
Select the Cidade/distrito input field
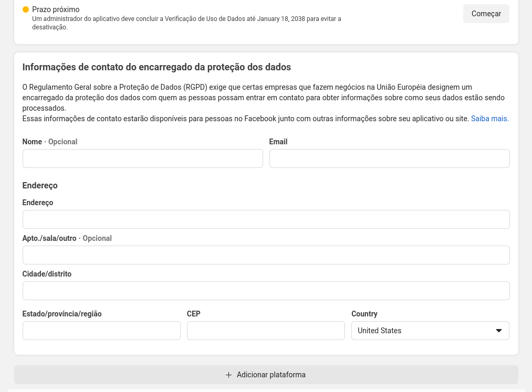coord(266,291)
